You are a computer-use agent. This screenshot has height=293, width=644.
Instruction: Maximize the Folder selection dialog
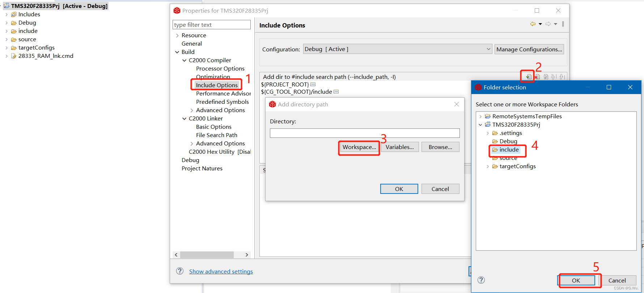(x=609, y=87)
